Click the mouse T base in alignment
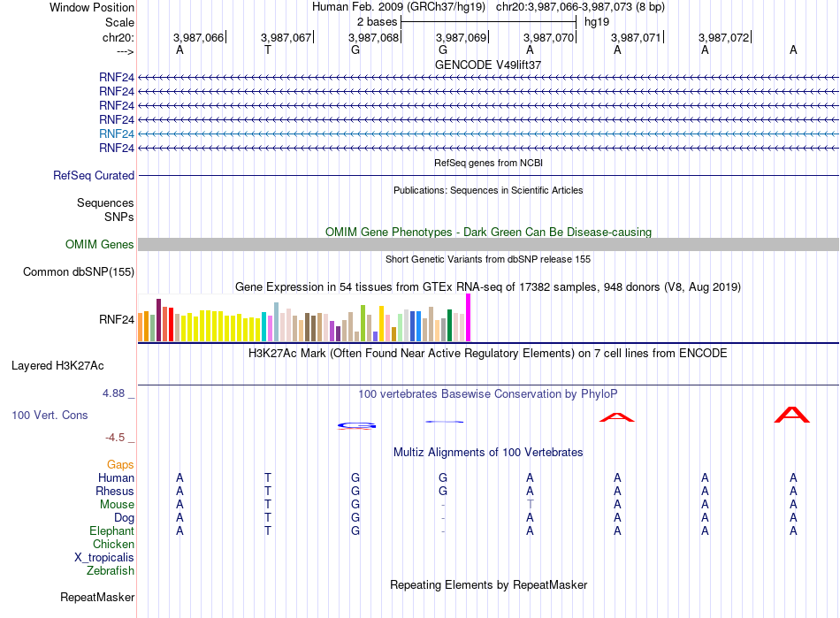This screenshot has height=618, width=840. 530,505
